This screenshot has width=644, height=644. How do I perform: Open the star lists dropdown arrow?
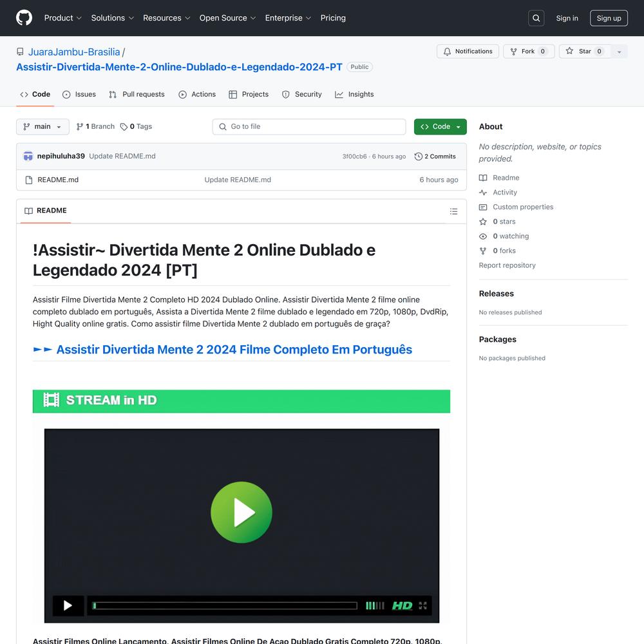[620, 52]
